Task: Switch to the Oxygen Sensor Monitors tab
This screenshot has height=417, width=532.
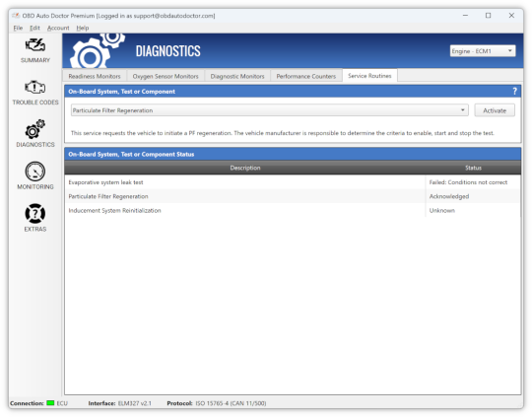Action: pyautogui.click(x=166, y=76)
